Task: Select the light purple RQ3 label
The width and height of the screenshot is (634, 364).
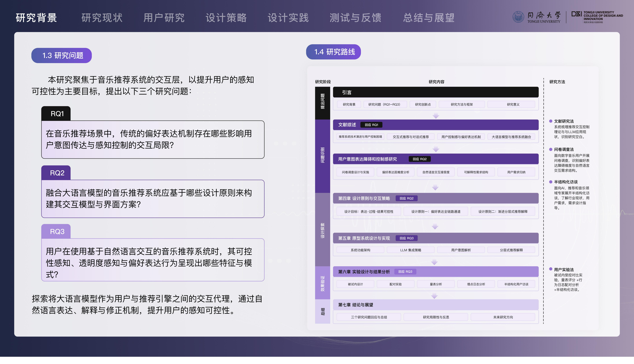Action: click(x=56, y=231)
